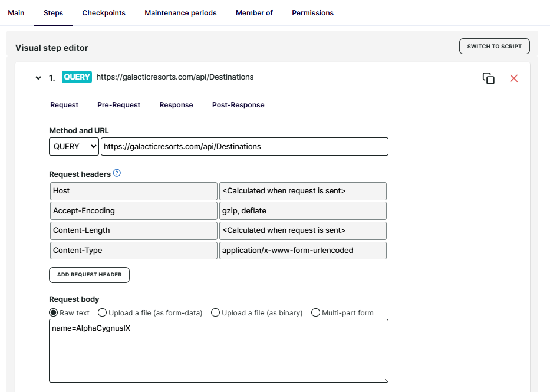Click the Request body label
The width and height of the screenshot is (550, 392).
74,299
